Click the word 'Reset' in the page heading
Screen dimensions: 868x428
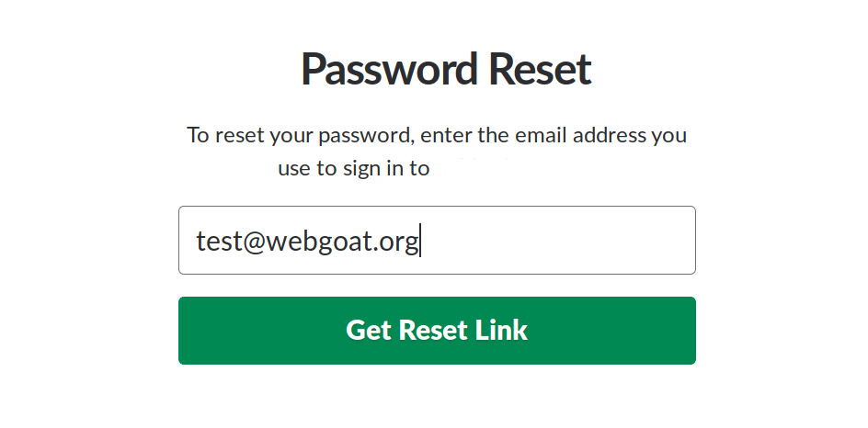click(x=541, y=69)
